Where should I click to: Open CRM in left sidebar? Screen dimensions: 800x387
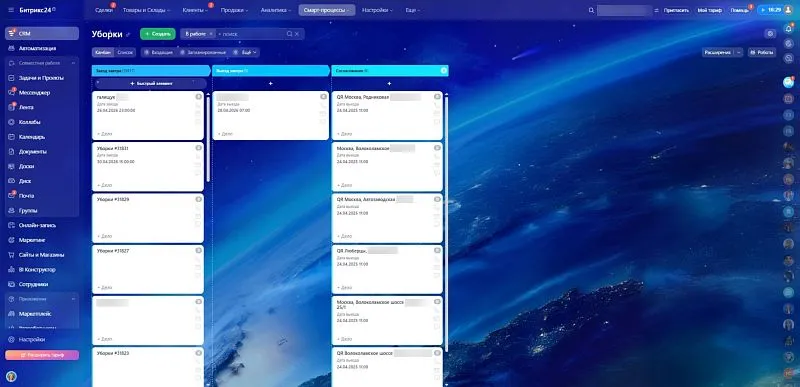pos(42,33)
